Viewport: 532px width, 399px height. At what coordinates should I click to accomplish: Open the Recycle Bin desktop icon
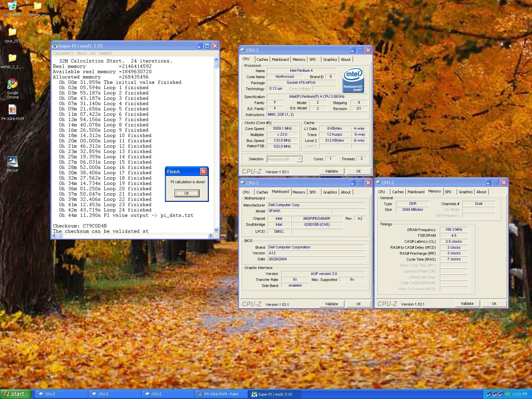(12, 9)
